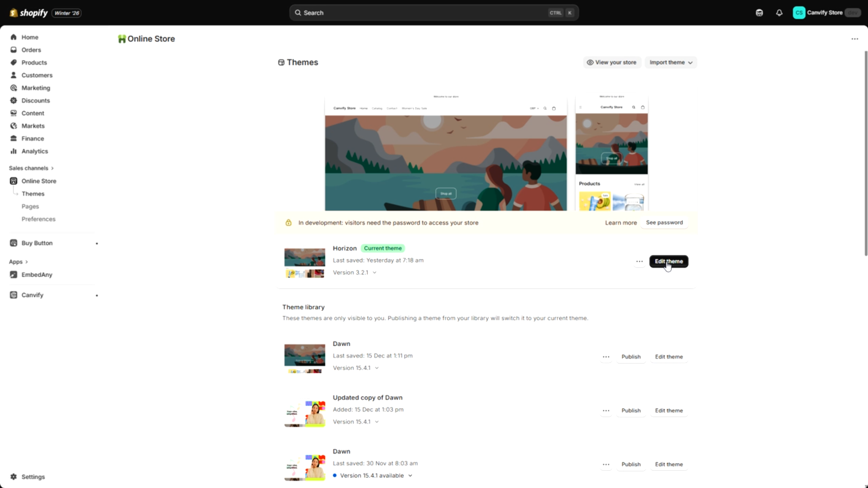This screenshot has width=868, height=488.
Task: Open Analytics from the sidebar icon
Action: (13, 151)
